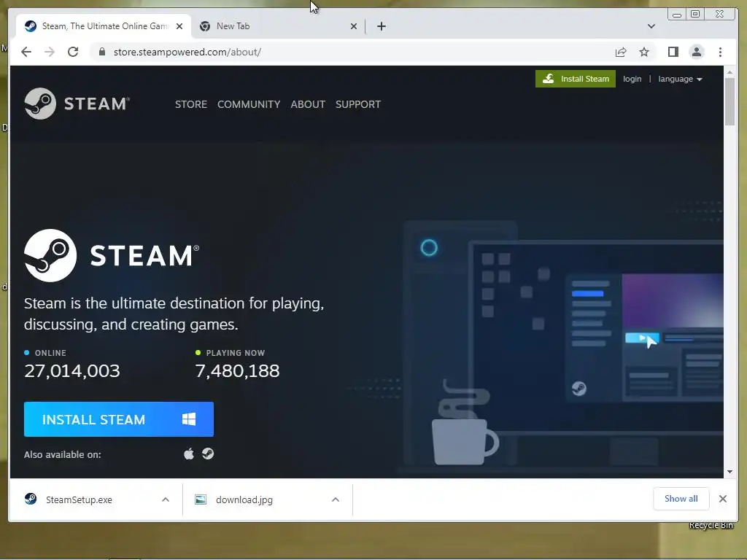Choose the Apple macOS download icon

pos(189,454)
